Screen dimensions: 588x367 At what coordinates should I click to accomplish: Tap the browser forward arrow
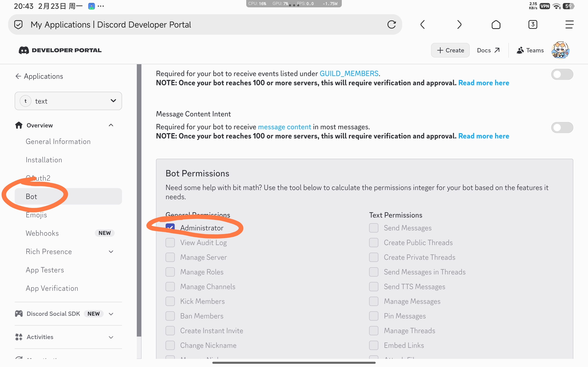(459, 24)
